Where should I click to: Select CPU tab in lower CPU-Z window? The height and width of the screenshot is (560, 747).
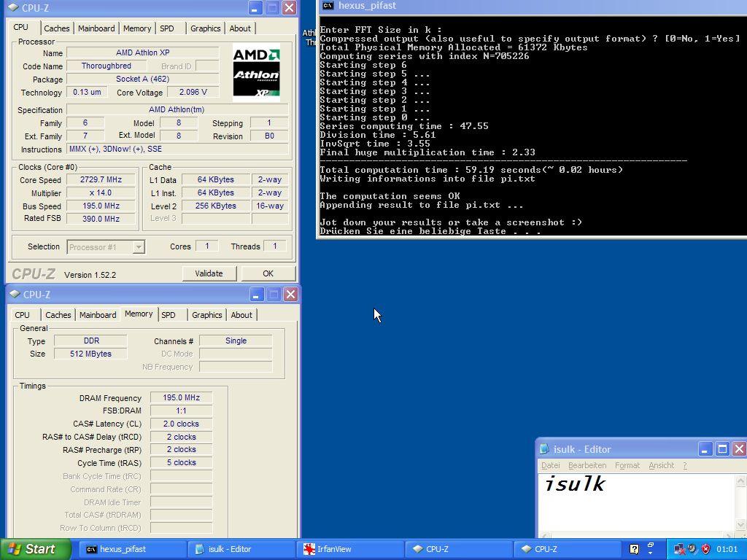click(x=22, y=315)
